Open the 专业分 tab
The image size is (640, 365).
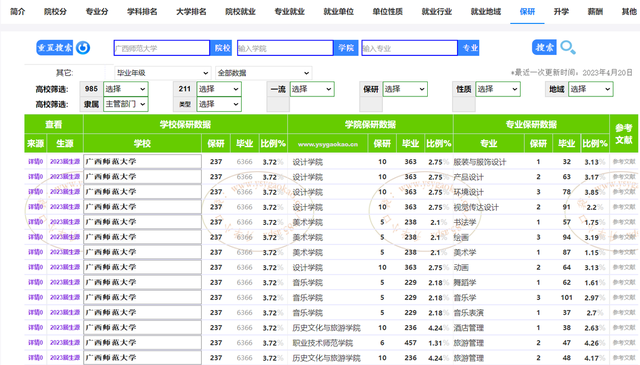point(97,11)
